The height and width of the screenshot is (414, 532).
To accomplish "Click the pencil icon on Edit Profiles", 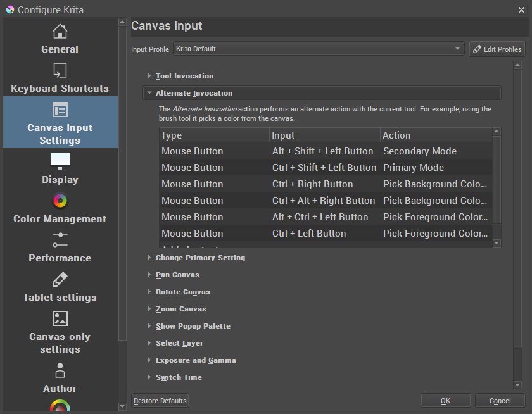I will point(477,49).
